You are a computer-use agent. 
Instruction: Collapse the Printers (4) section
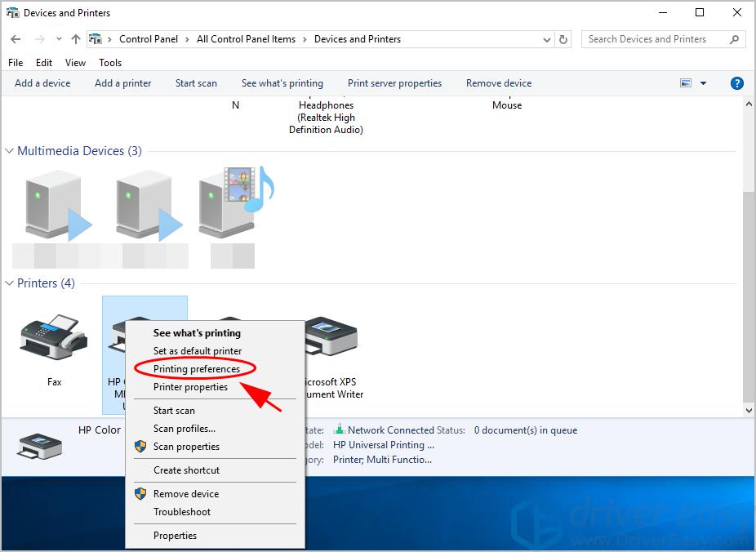(x=9, y=283)
